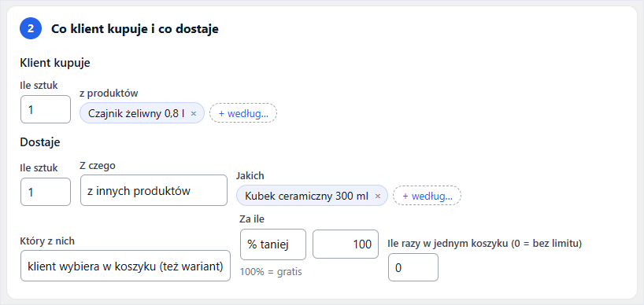This screenshot has width=644, height=305.
Task: Open the '% taniej' discount type dropdown
Action: click(273, 244)
